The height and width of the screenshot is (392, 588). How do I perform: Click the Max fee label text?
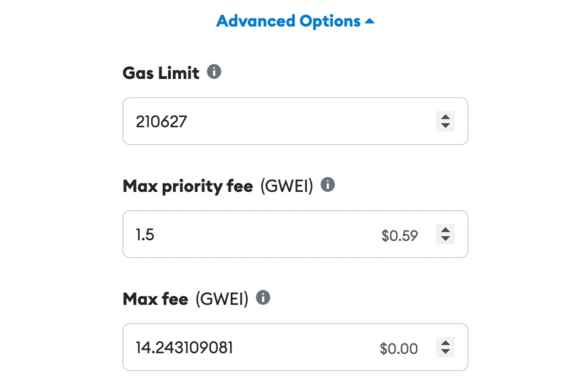(156, 299)
